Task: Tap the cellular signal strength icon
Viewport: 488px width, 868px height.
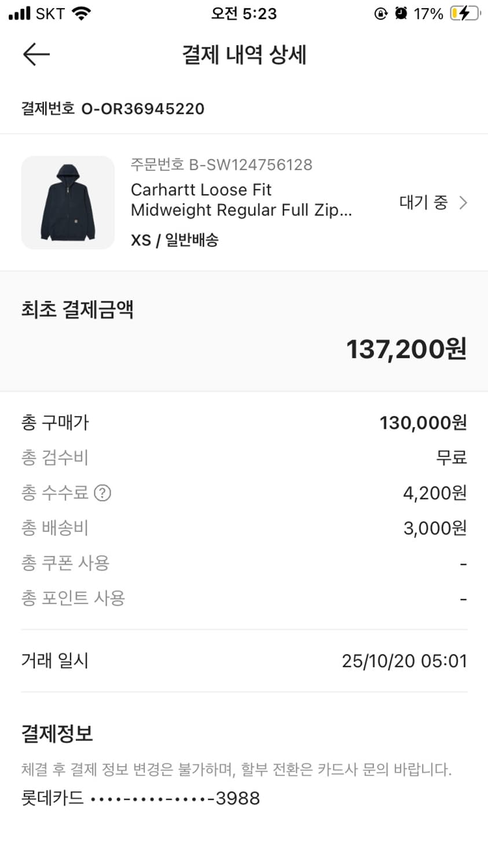Action: coord(19,13)
